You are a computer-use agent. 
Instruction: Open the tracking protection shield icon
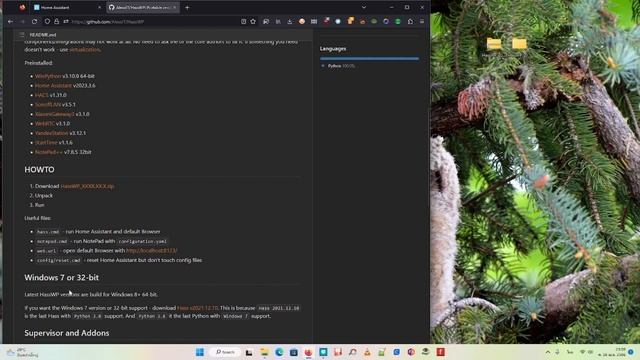(47, 22)
